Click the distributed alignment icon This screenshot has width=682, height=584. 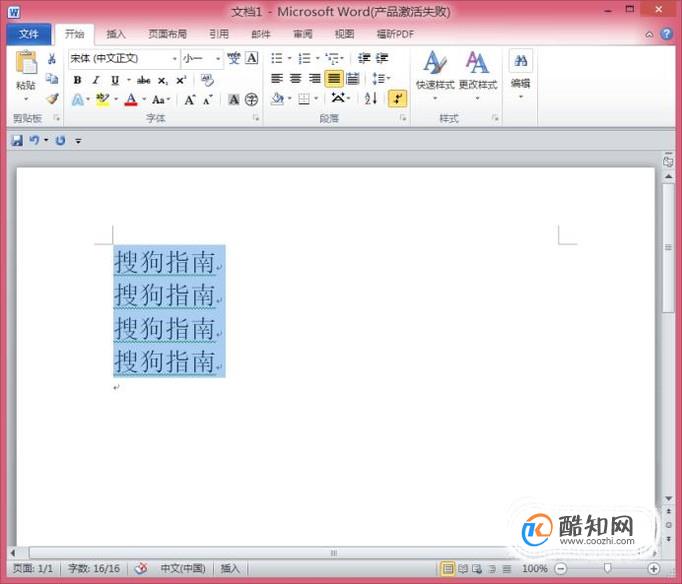[353, 79]
